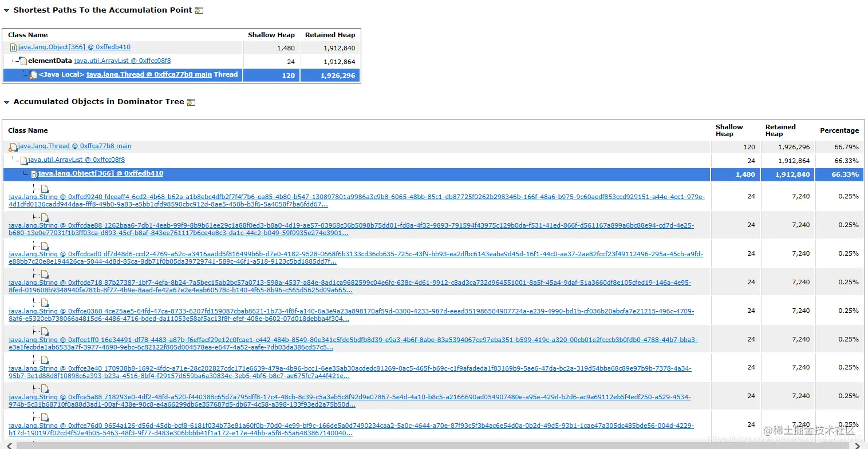Open details icon beside Accumulated Objects heading
Screen dimensions: 868x449
coord(191,102)
